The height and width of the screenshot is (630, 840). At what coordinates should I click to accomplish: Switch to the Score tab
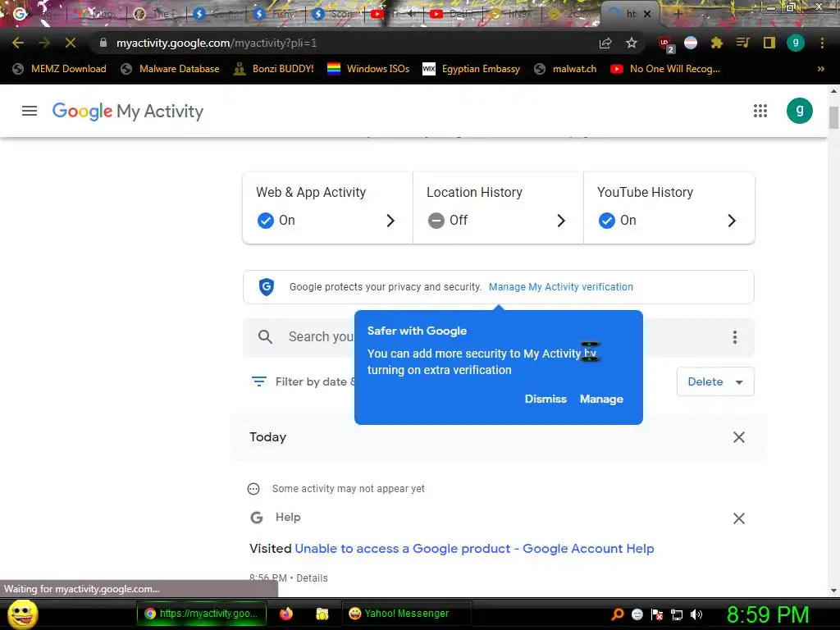pos(335,14)
